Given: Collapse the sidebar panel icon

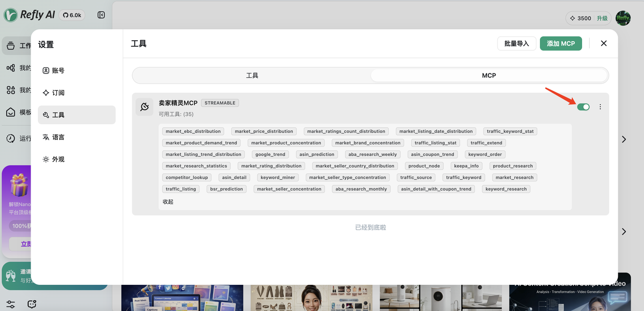Looking at the screenshot, I should pyautogui.click(x=101, y=15).
